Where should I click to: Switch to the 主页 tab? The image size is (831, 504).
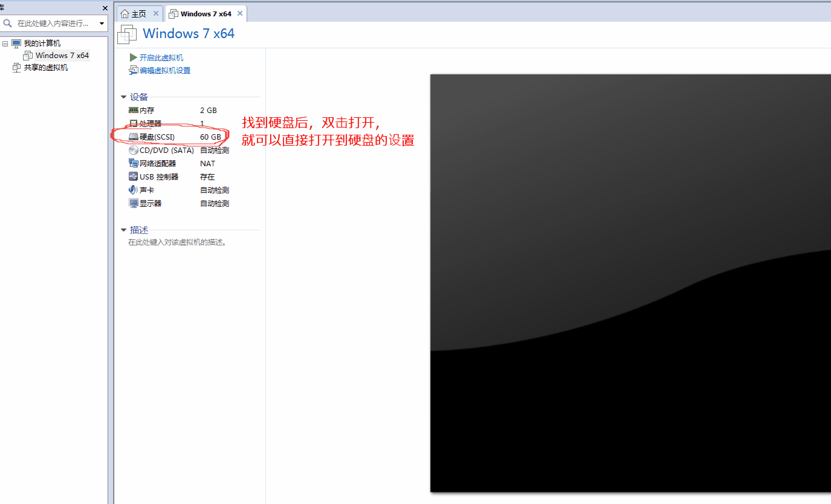140,13
